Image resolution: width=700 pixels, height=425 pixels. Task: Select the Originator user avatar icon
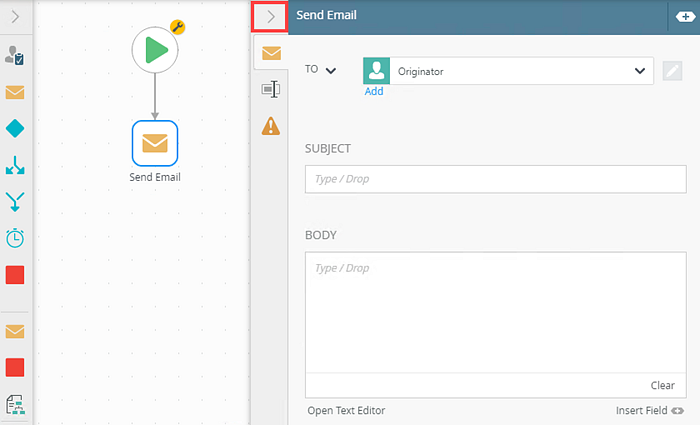(376, 71)
